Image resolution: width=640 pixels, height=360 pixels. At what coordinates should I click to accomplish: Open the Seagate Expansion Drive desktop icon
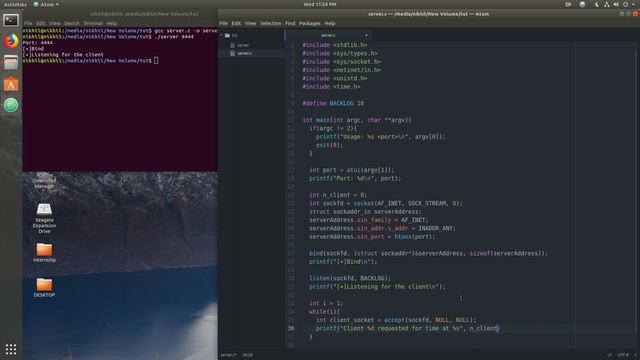click(44, 218)
